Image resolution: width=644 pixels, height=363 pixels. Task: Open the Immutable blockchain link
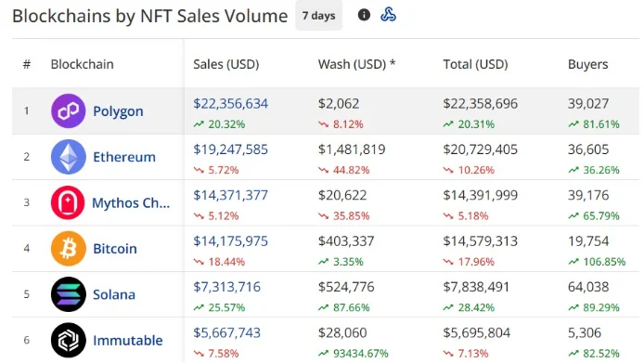pyautogui.click(x=128, y=341)
